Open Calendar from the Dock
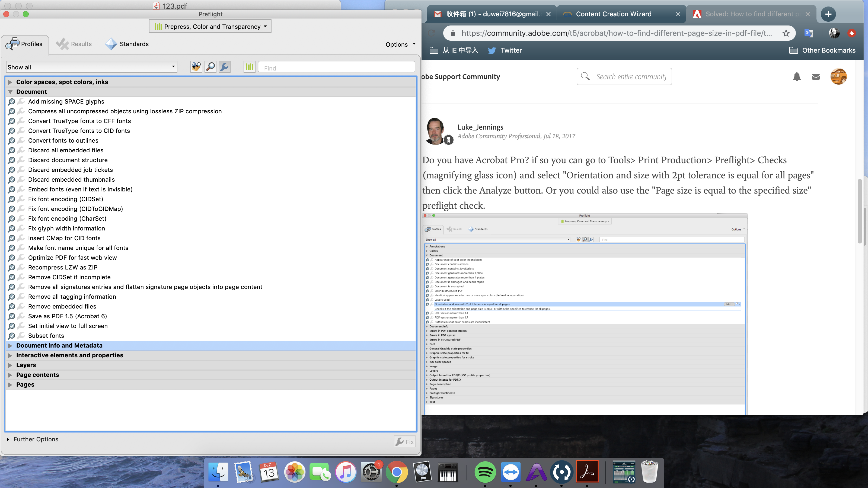868x488 pixels. click(269, 472)
